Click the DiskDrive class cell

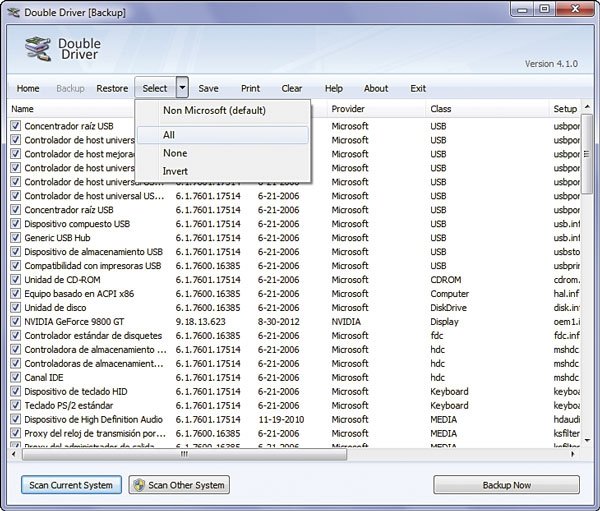(x=448, y=308)
